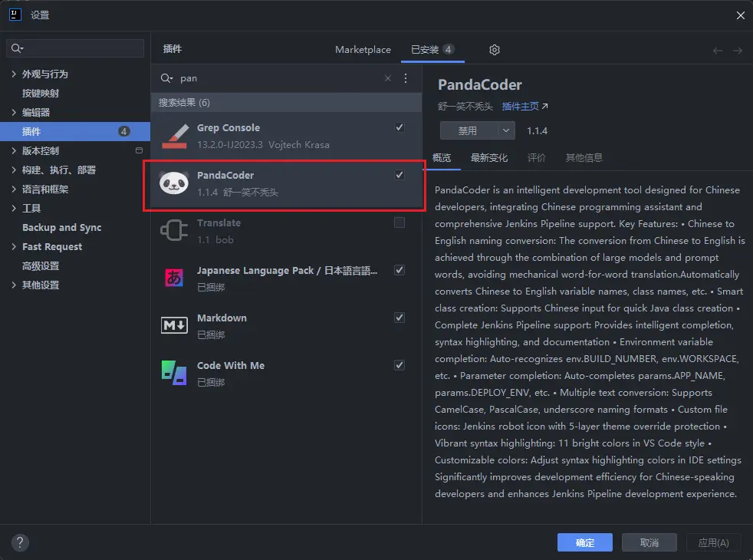This screenshot has width=753, height=560.
Task: Disable the Grep Console plugin checkbox
Action: coord(399,127)
